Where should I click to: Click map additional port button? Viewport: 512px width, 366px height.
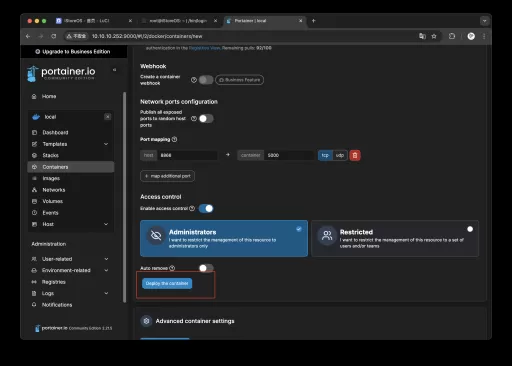coord(167,176)
